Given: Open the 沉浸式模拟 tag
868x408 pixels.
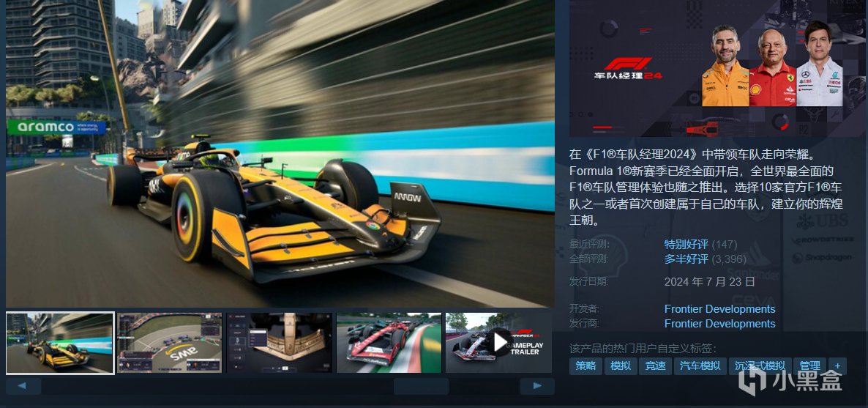Looking at the screenshot, I should tap(760, 366).
